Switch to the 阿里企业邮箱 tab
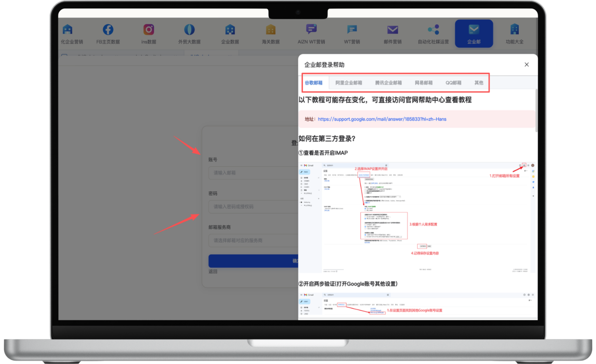The width and height of the screenshot is (596, 364). coord(349,83)
